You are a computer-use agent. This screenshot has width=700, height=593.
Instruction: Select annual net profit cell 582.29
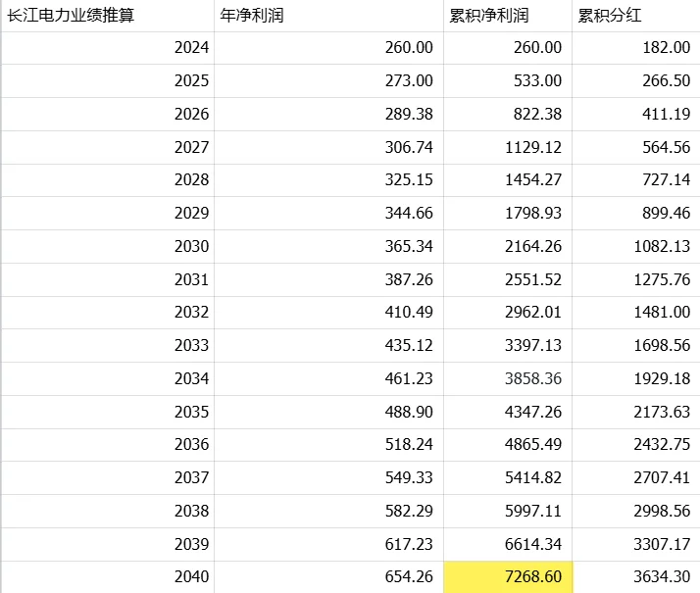(329, 511)
